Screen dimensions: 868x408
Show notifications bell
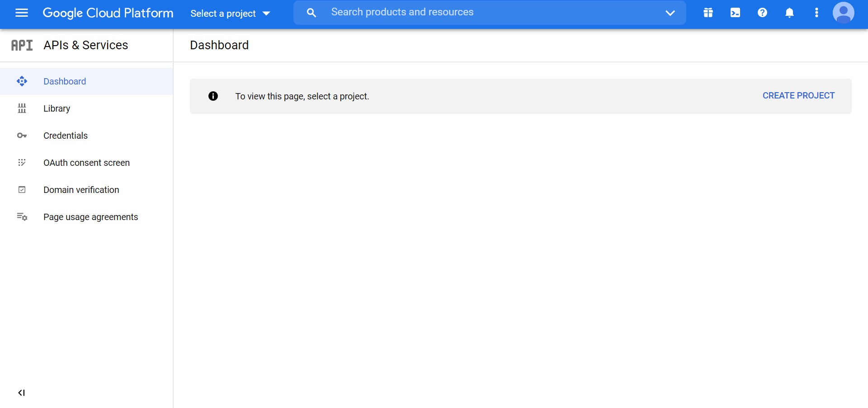790,13
